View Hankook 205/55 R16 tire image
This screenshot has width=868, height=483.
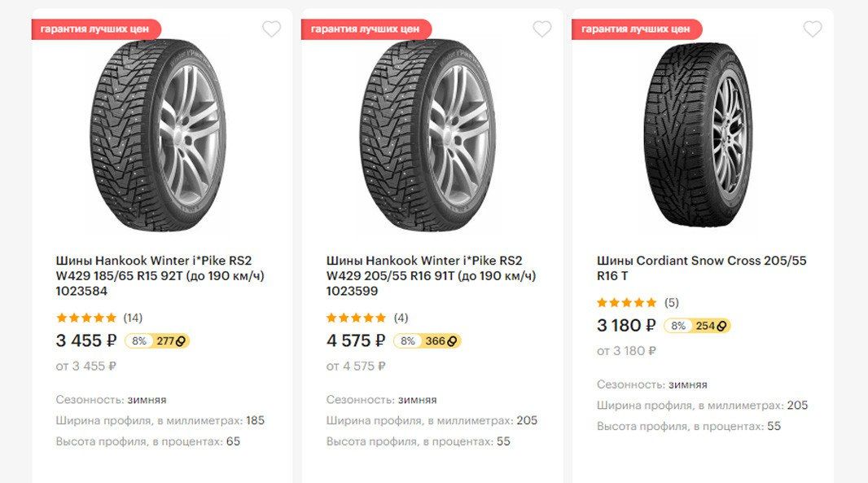pyautogui.click(x=427, y=136)
